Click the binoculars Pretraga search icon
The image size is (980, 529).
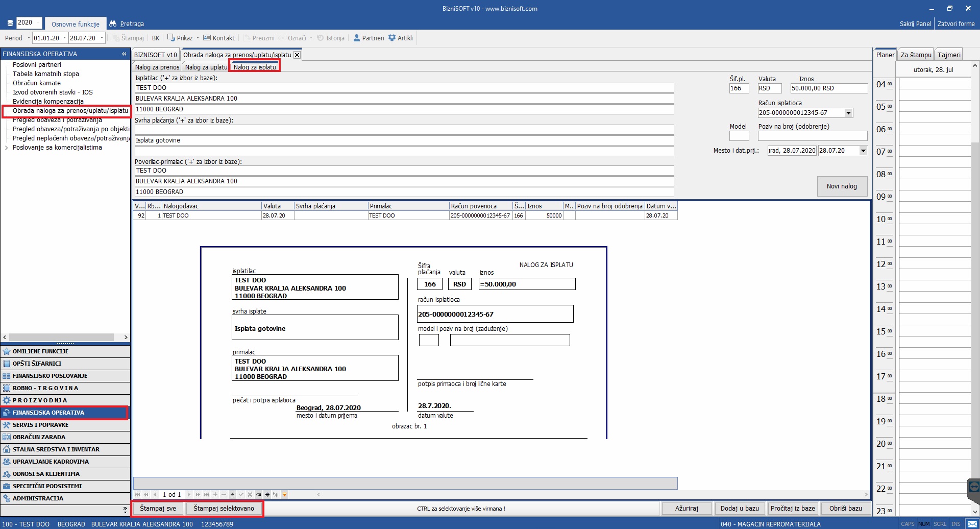tap(113, 23)
